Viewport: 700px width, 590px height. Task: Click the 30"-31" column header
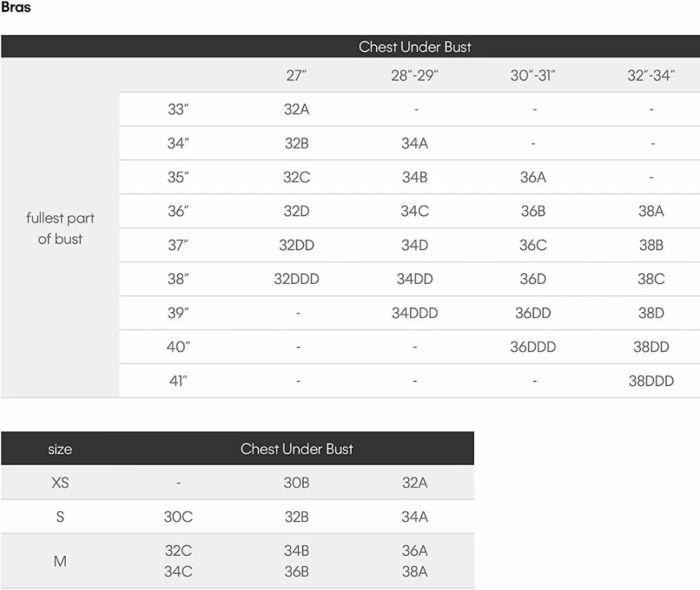tap(533, 75)
